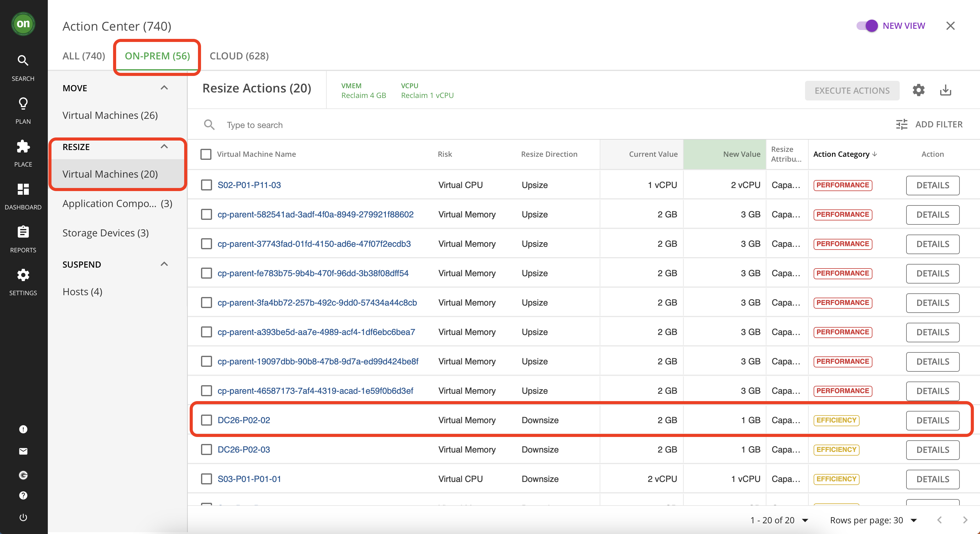The height and width of the screenshot is (534, 980).
Task: Switch to the ON-PREM (56) tab
Action: click(x=157, y=56)
